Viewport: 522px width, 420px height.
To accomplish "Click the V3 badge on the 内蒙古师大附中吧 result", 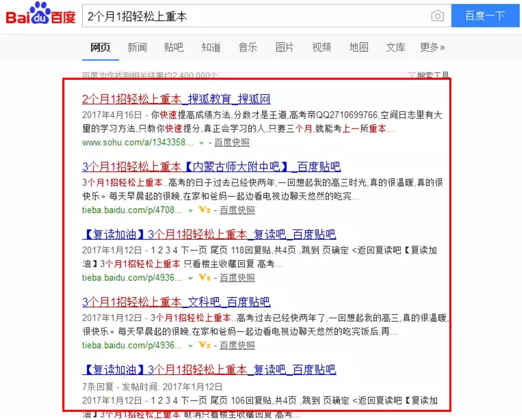I will point(204,210).
